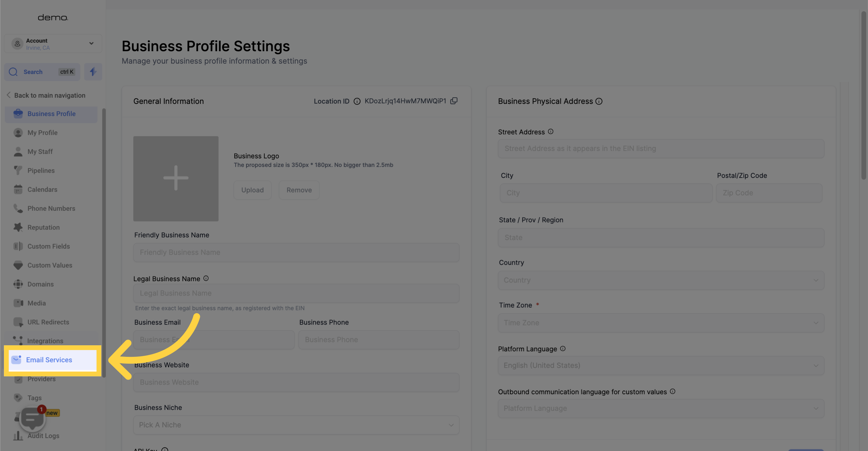
Task: Click the Business Physical Address info icon
Action: click(x=599, y=101)
